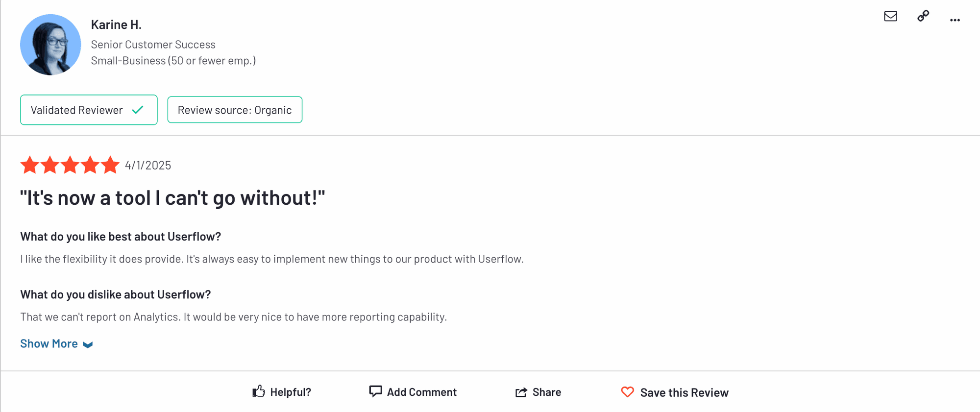Click the Save this Review text
The height and width of the screenshot is (412, 980).
click(x=684, y=392)
